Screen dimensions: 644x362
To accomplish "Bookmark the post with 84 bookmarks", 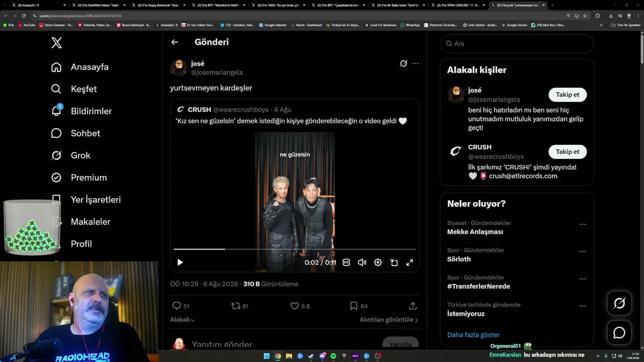I will coord(354,306).
